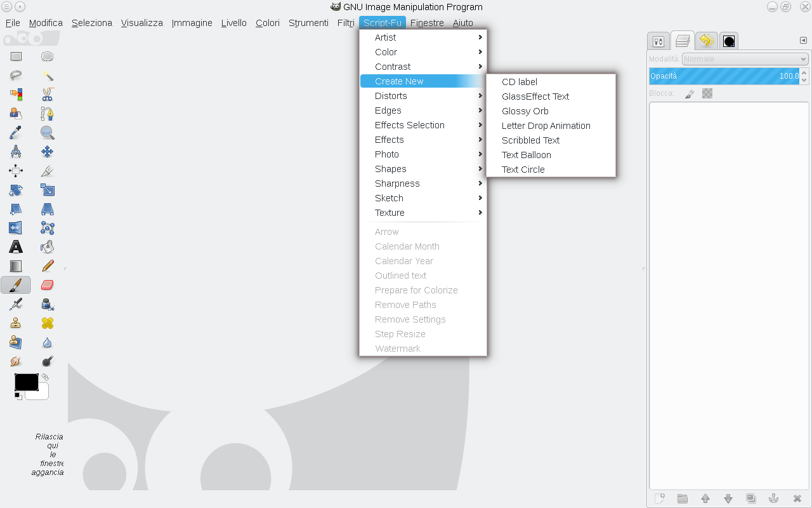Viewport: 812px width, 508px height.
Task: Open the Filtri menu
Action: (x=346, y=23)
